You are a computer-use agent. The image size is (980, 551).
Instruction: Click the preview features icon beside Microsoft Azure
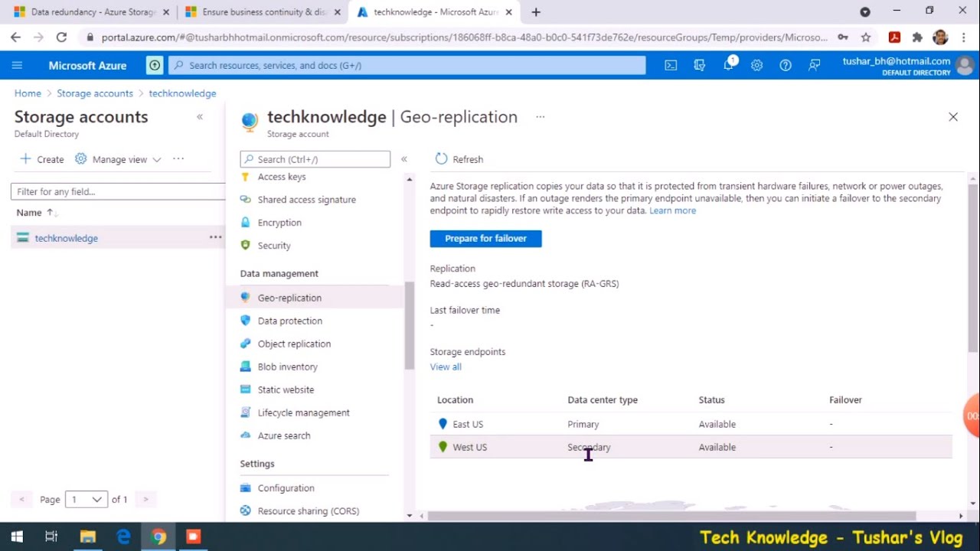pos(155,65)
